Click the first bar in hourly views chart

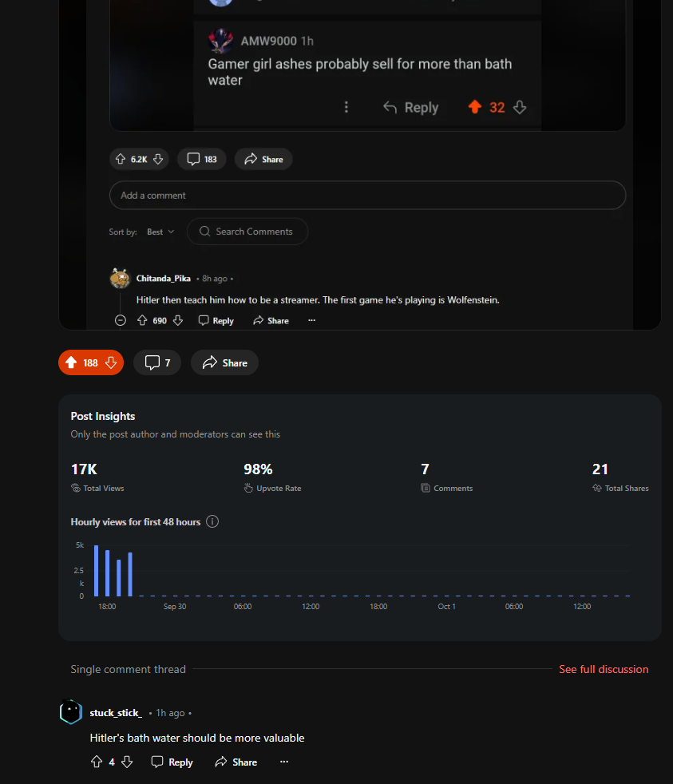(96, 571)
